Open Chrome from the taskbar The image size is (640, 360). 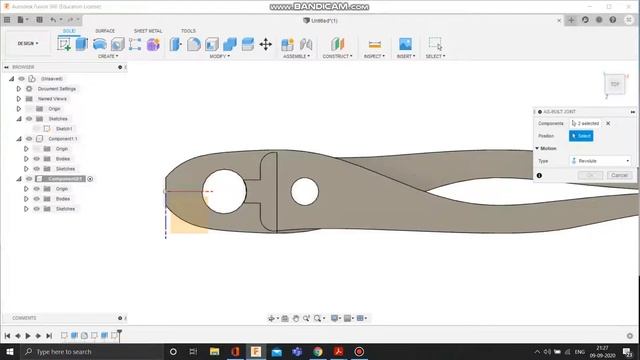pyautogui.click(x=318, y=351)
